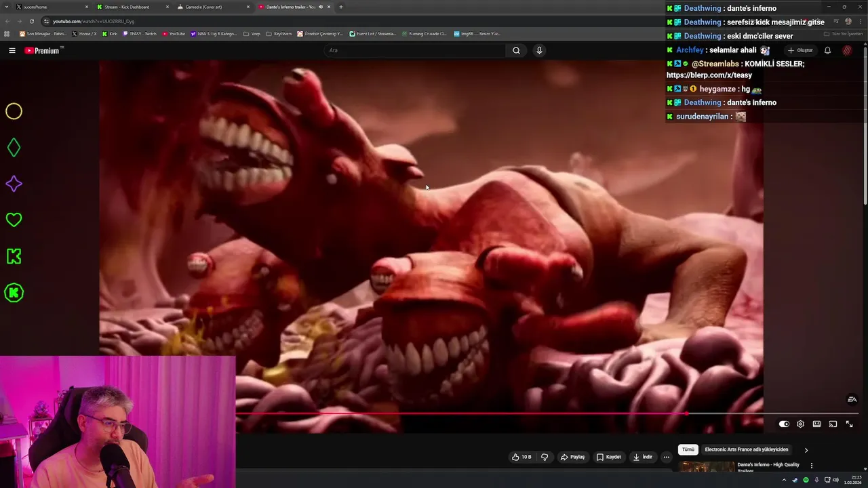Open the Event List / Streamlabs bookmark
The image size is (868, 488).
coord(373,33)
